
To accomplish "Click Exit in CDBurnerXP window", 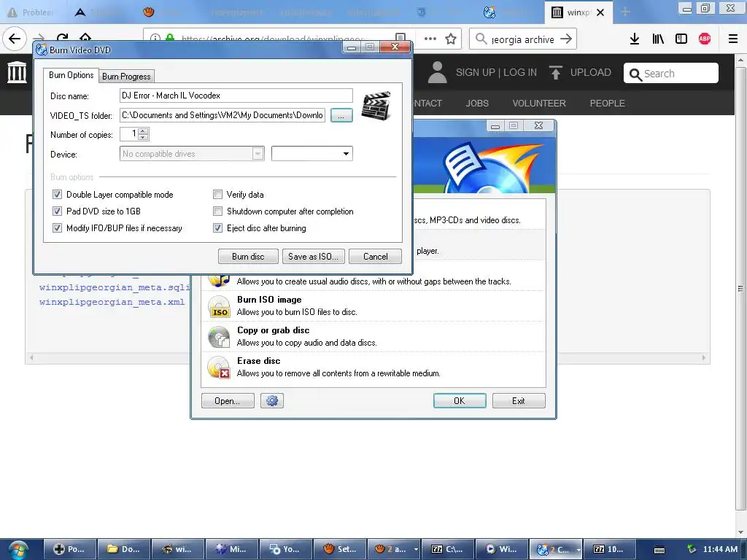I will click(519, 401).
